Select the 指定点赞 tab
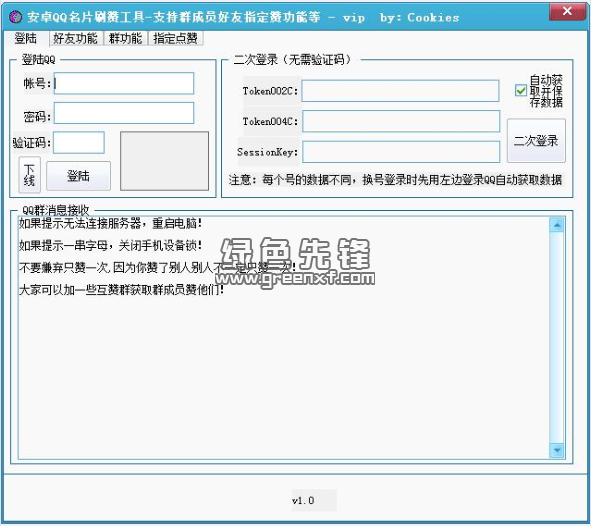The height and width of the screenshot is (526, 591). (x=176, y=38)
